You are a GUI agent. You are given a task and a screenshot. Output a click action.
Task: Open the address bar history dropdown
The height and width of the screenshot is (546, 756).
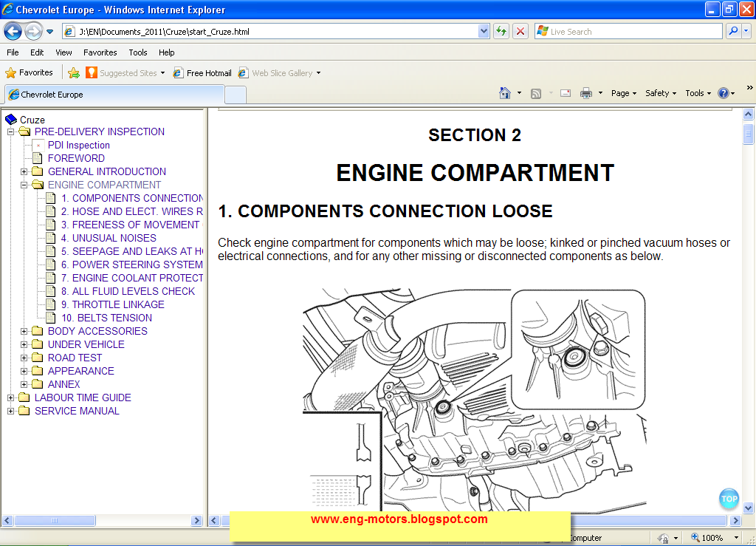pos(484,31)
